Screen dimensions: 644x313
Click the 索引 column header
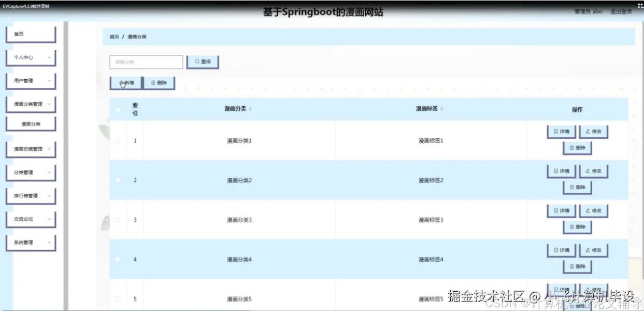[x=135, y=109]
